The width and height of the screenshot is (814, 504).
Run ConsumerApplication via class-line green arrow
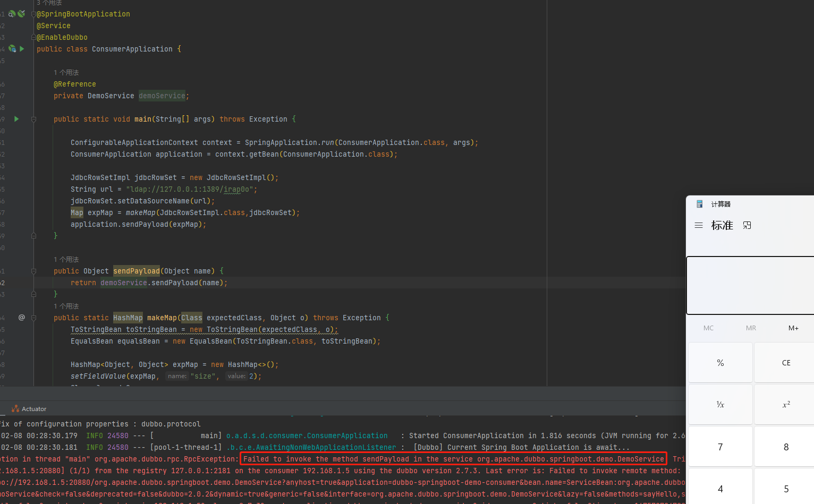[22, 49]
